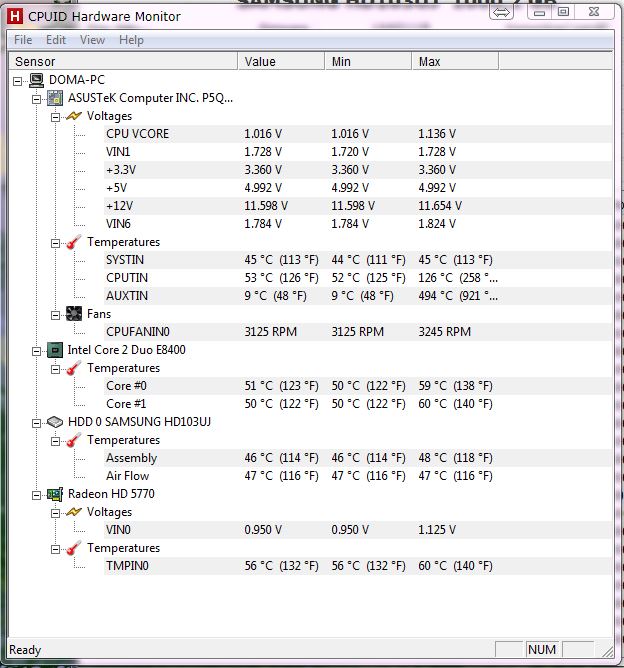Select the Assembly temperature row
Viewport: 624px width, 668px height.
point(357,458)
